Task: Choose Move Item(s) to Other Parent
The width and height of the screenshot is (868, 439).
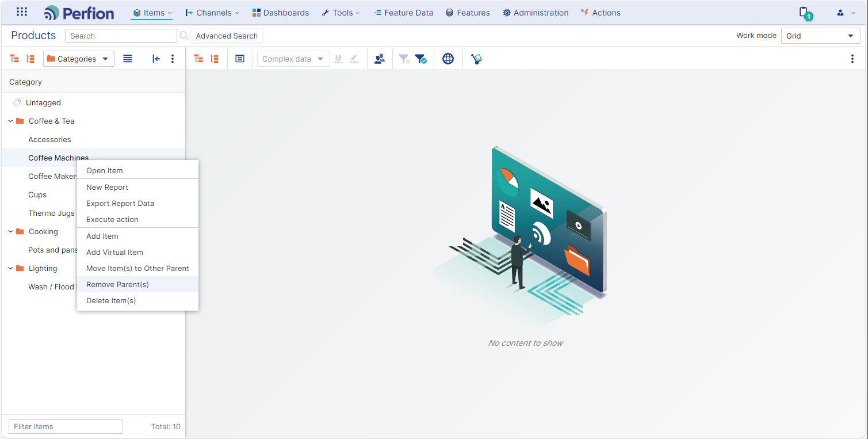Action: [x=137, y=268]
